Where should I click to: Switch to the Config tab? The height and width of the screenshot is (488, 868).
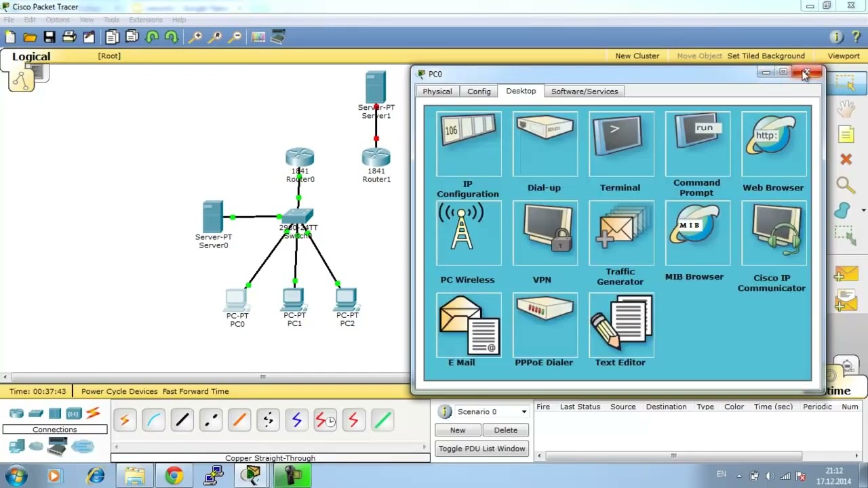coord(479,91)
